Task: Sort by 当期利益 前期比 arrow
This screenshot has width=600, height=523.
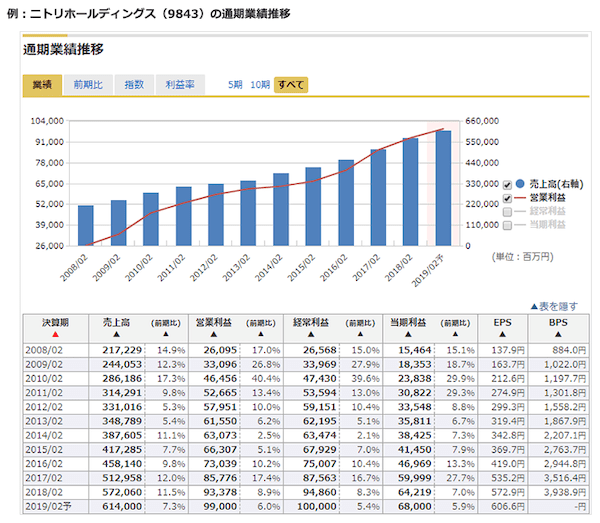Action: pyautogui.click(x=455, y=334)
